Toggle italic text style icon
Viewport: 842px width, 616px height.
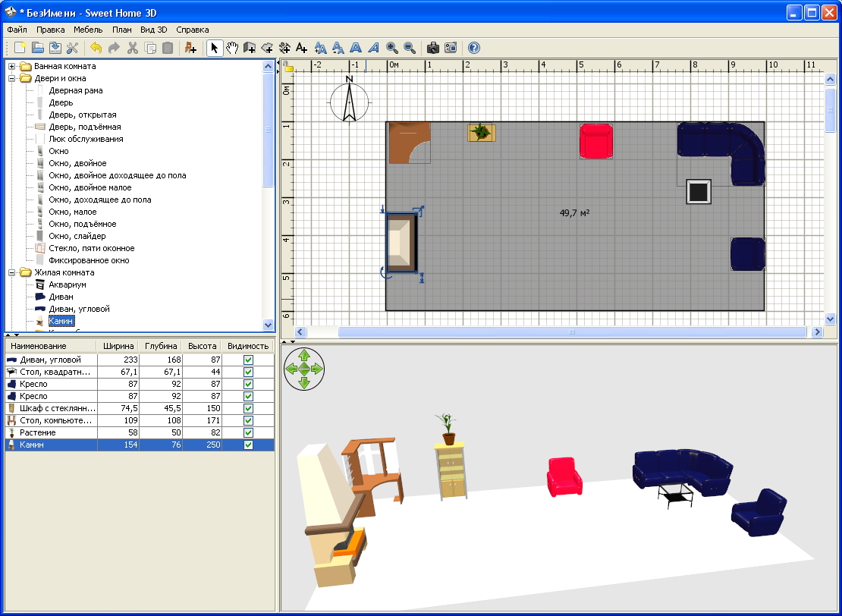coord(373,48)
